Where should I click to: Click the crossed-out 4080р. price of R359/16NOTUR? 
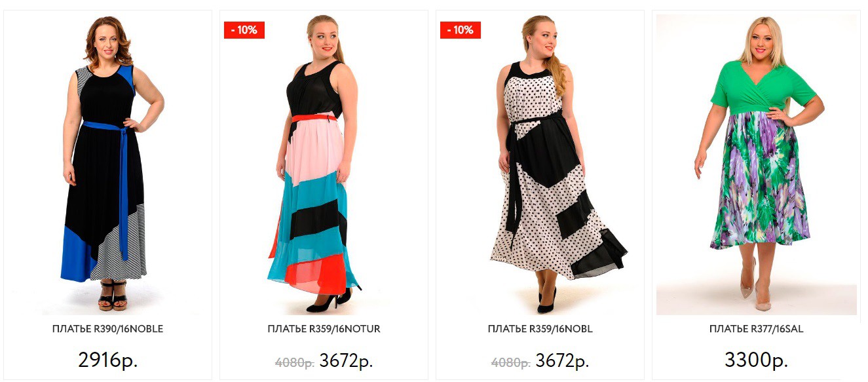[x=295, y=362]
